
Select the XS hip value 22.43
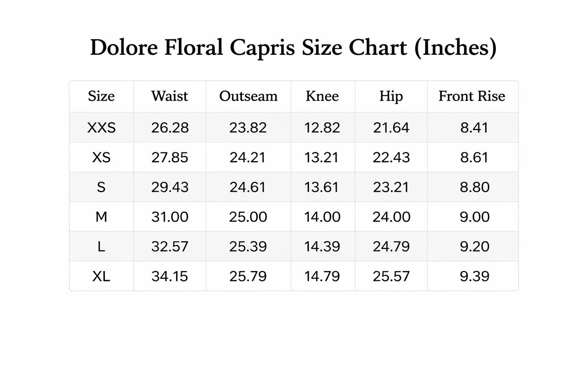[x=391, y=157]
